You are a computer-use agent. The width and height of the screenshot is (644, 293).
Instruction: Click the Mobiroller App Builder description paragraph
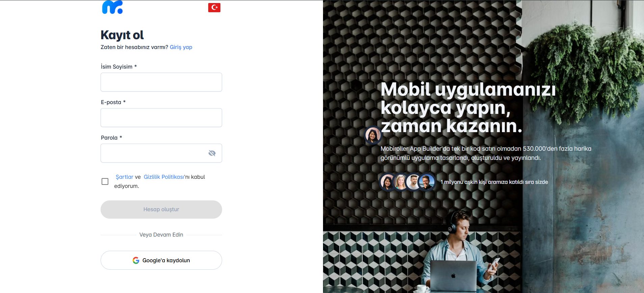[x=486, y=153]
